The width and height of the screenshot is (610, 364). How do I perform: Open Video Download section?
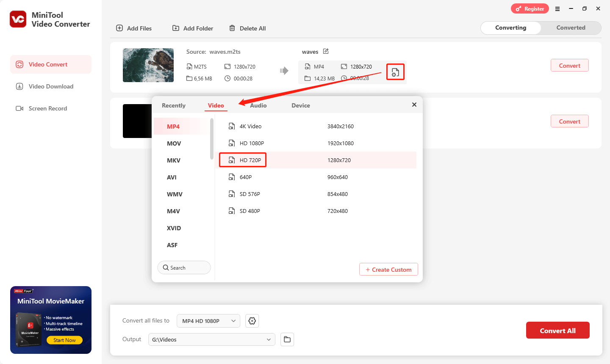(x=51, y=86)
